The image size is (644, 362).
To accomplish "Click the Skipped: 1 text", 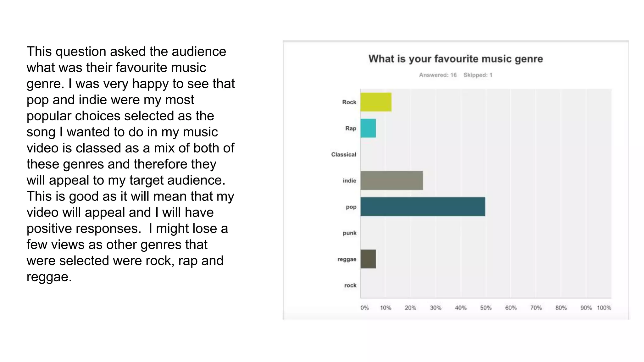I will [x=478, y=75].
